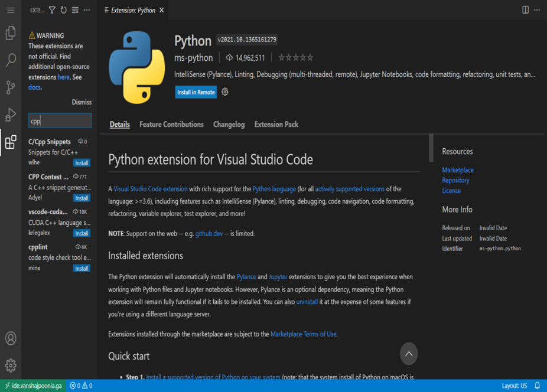The width and height of the screenshot is (547, 392).
Task: Open the hamburger application menu
Action: click(11, 10)
